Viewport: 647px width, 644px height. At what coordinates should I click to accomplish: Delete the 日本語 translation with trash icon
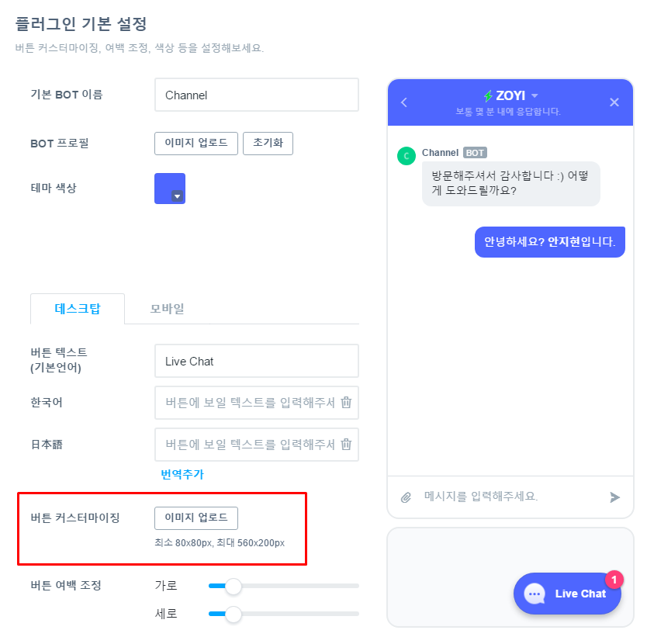click(x=347, y=444)
